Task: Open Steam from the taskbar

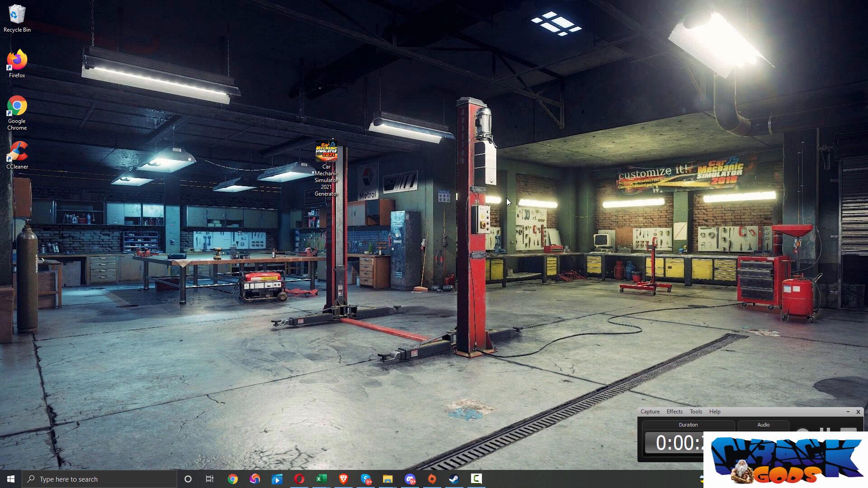Action: (454, 479)
